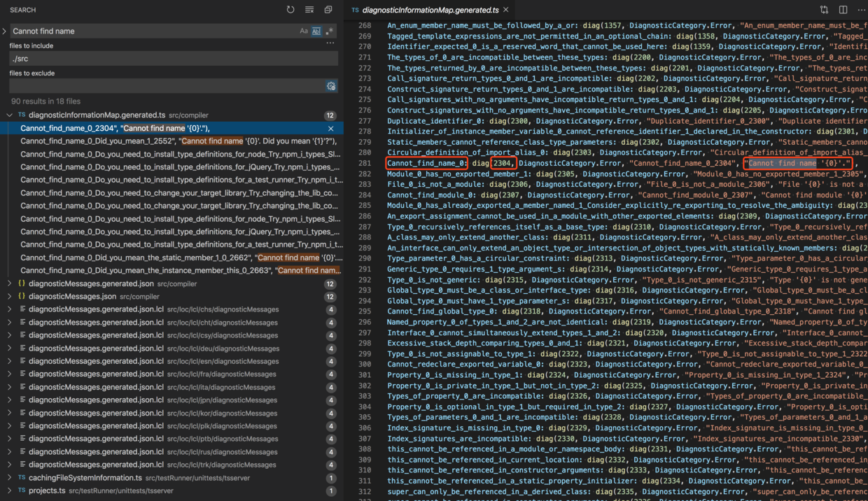868x501 pixels.
Task: Expand diagnosticMessages.json results
Action: [9, 297]
